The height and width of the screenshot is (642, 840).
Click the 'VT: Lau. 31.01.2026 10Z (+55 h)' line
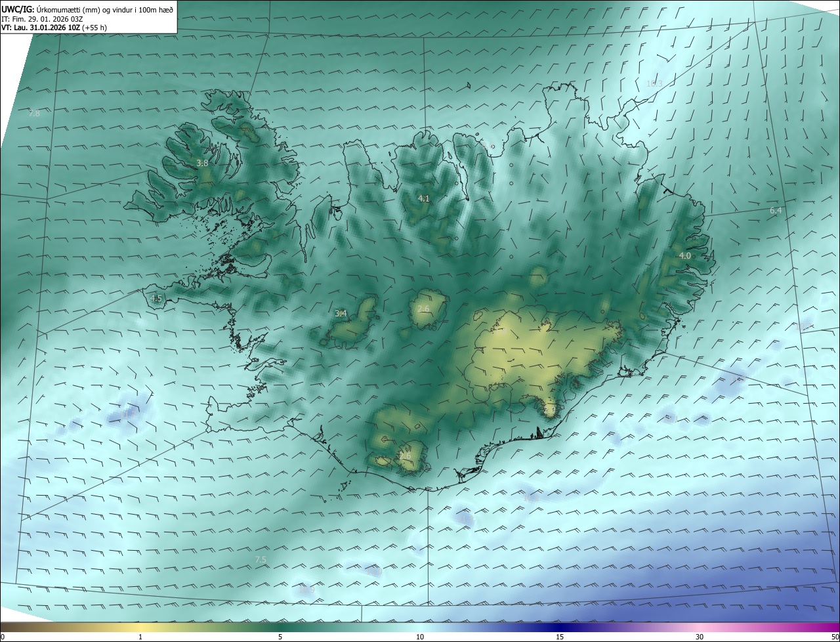point(53,28)
